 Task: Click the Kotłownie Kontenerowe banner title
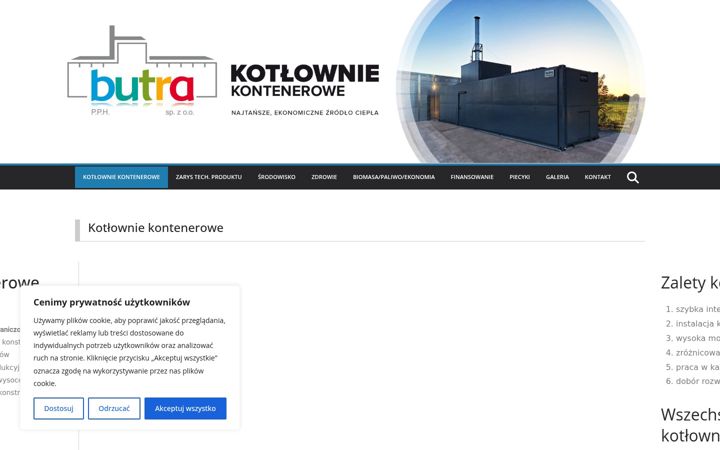point(305,81)
